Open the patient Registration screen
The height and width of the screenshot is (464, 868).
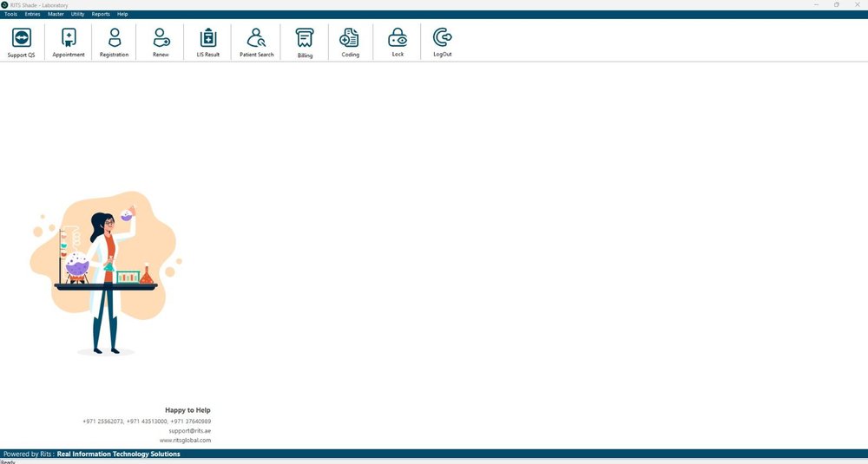[114, 42]
